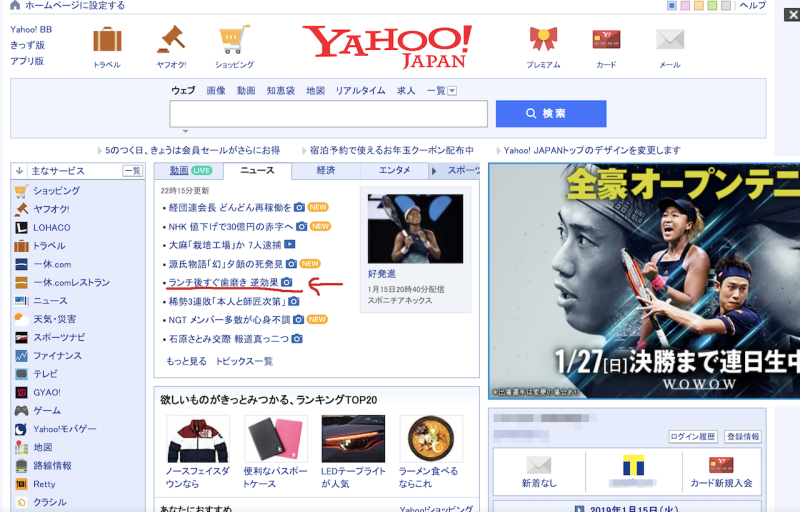
Task: Open the メール envelope icon in header
Action: point(669,40)
